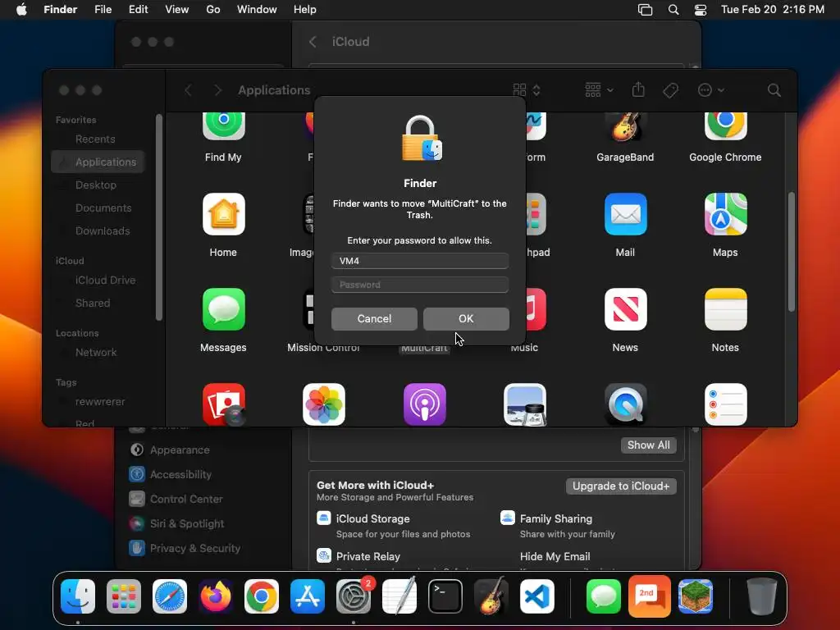The height and width of the screenshot is (630, 840).
Task: Open Firefox from the Dock
Action: coord(216,596)
